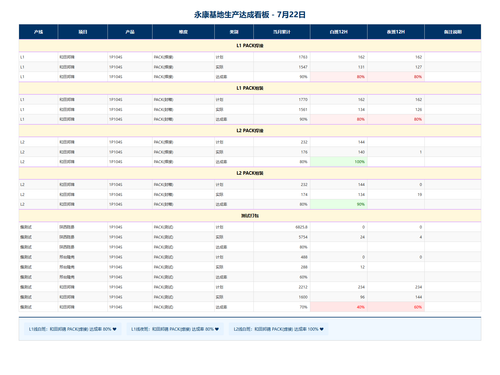Click the month total value 1770
Screen dimensions: 500x375
[x=303, y=99]
